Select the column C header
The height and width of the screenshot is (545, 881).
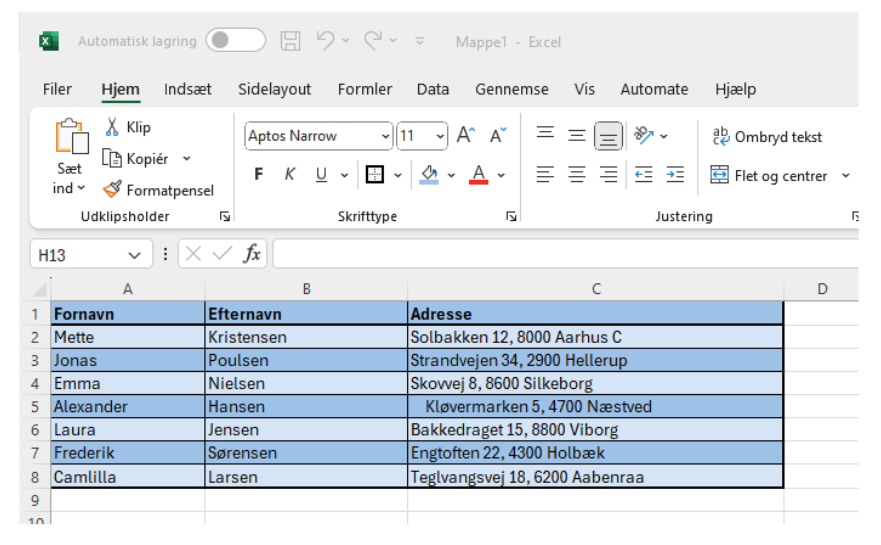(x=596, y=289)
